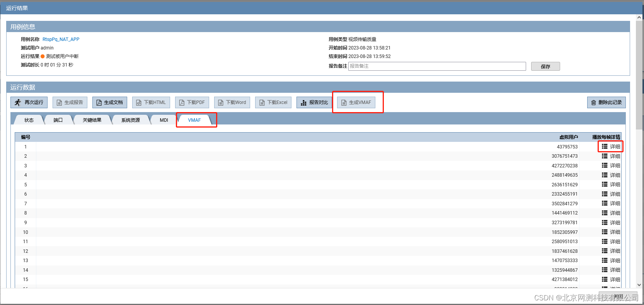Open 详细 for user 1837461628
The height and width of the screenshot is (305, 644).
click(611, 251)
